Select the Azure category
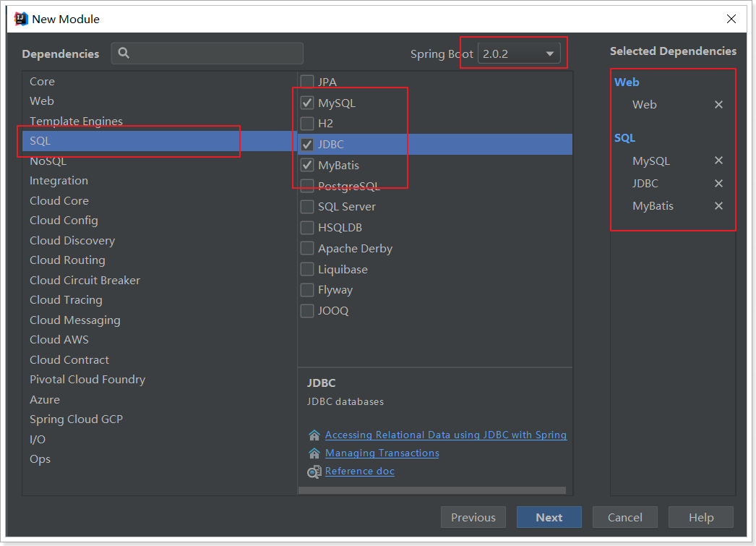756x546 pixels. [160, 400]
